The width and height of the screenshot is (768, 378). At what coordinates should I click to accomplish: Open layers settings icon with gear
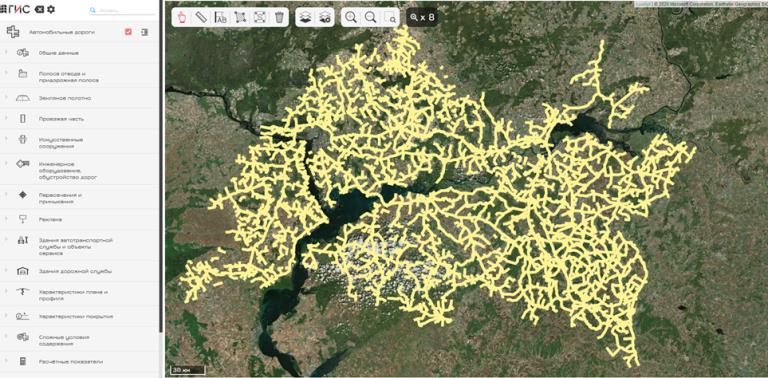324,18
